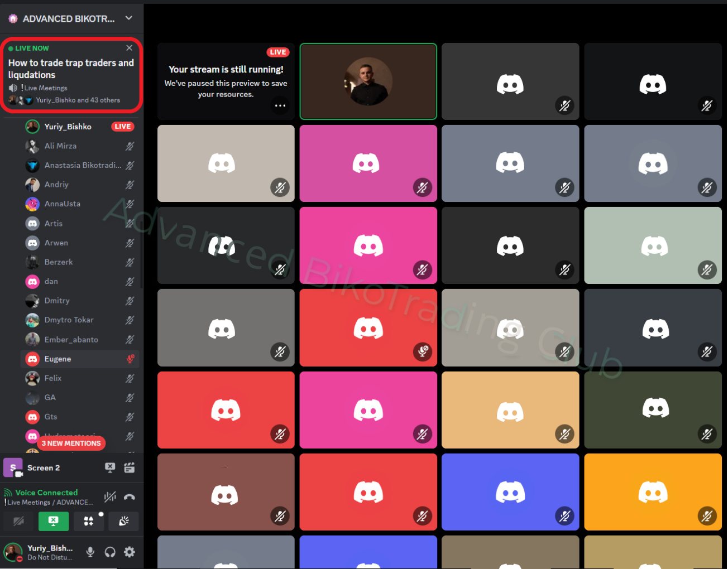This screenshot has height=569, width=728.
Task: Open the ADVANCED BIKOTR... server dropdown chevron
Action: point(129,18)
